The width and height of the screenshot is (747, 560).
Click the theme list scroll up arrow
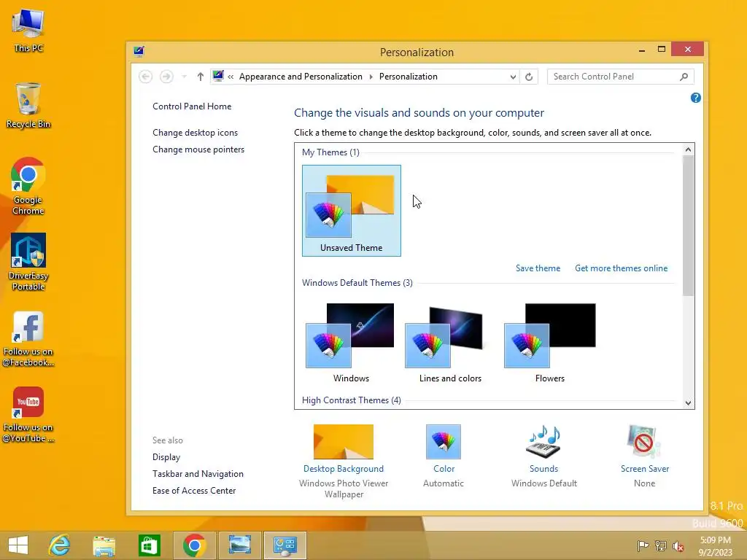[x=688, y=149]
